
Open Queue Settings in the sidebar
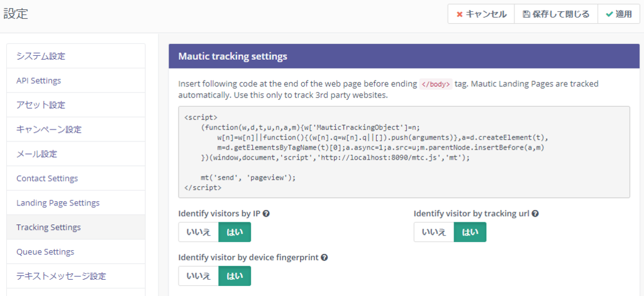click(76, 251)
